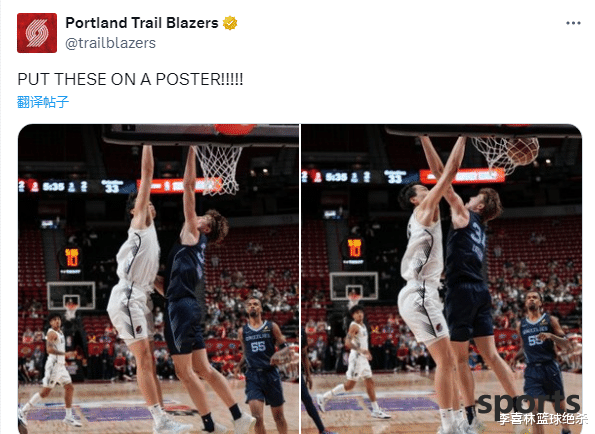Click the hoop net in left photo
The image size is (595, 434).
point(218,170)
